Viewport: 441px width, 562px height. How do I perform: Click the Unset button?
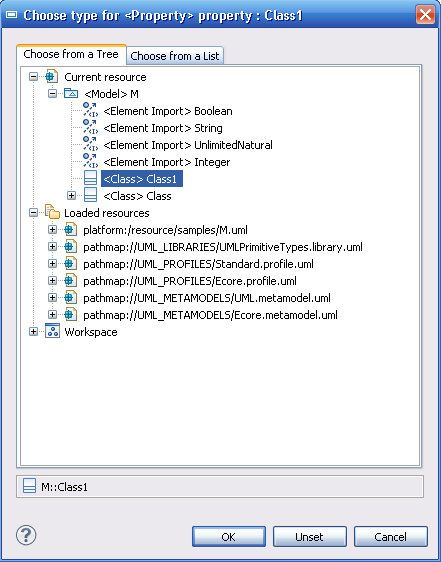310,537
